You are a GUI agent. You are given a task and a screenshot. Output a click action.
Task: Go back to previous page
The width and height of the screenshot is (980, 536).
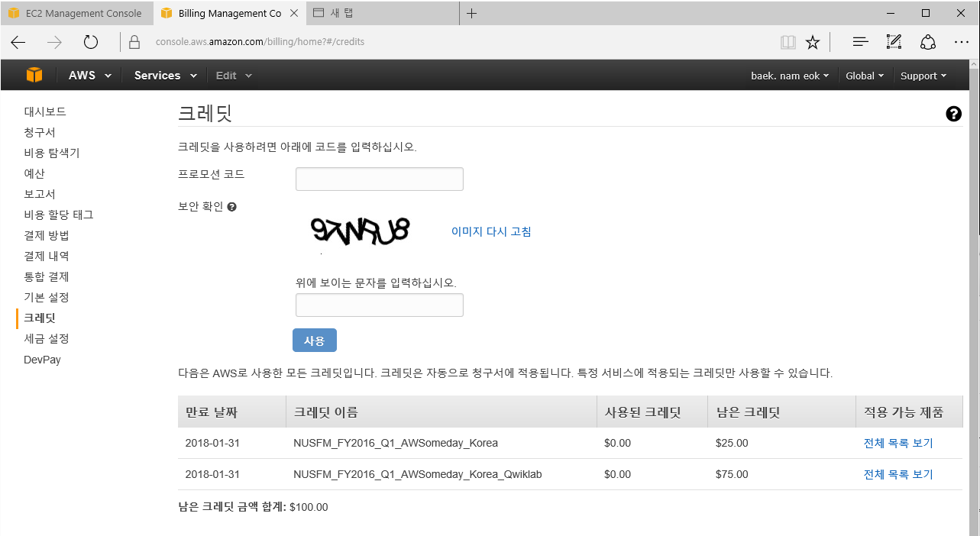18,42
